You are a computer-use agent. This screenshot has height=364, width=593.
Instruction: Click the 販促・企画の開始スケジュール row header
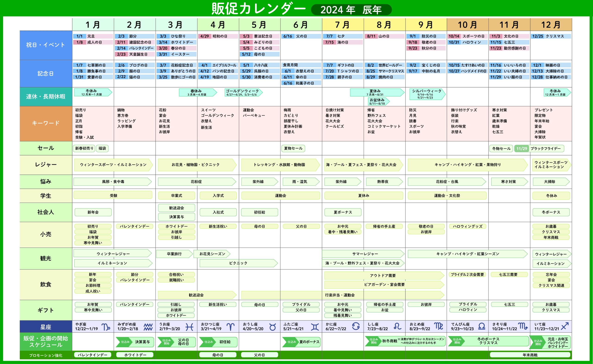click(46, 342)
